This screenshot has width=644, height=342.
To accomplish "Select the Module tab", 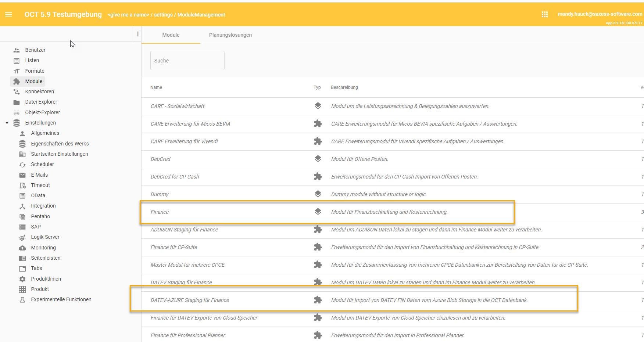I will coord(171,35).
